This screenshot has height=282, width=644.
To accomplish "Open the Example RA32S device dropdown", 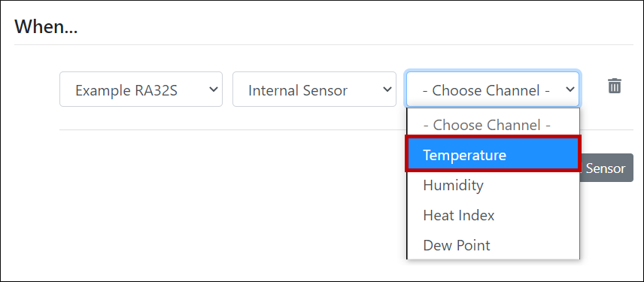I will click(x=141, y=89).
